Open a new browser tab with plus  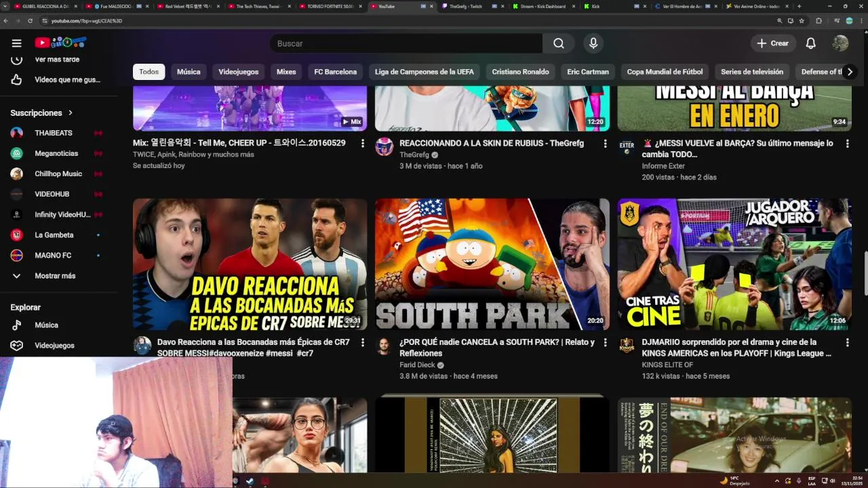799,6
